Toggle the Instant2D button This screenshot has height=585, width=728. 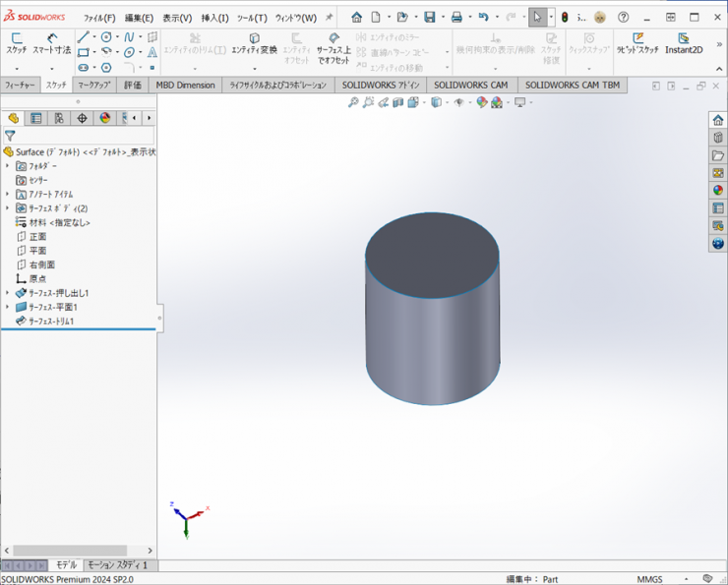(x=684, y=43)
